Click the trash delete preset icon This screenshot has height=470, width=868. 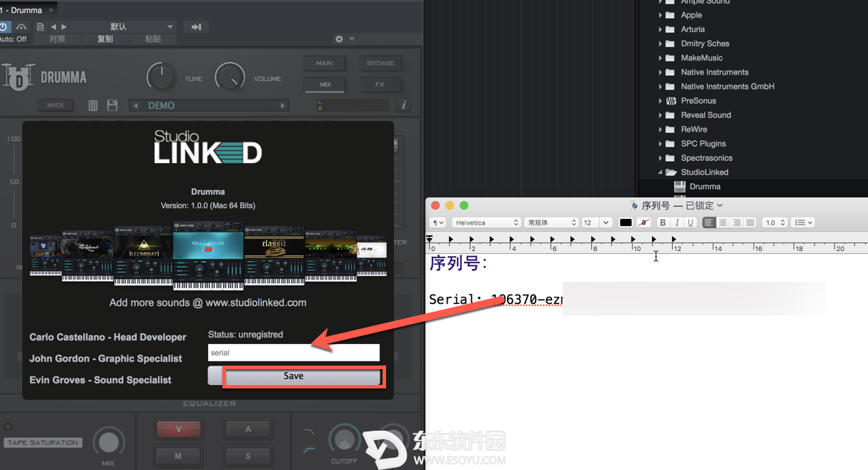pos(93,105)
